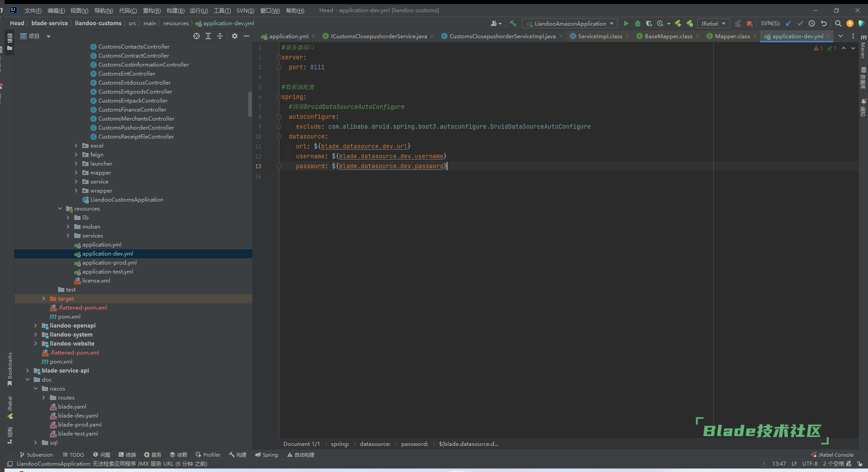Run with coverage shield icon
Image resolution: width=868 pixels, height=472 pixels.
tap(649, 23)
